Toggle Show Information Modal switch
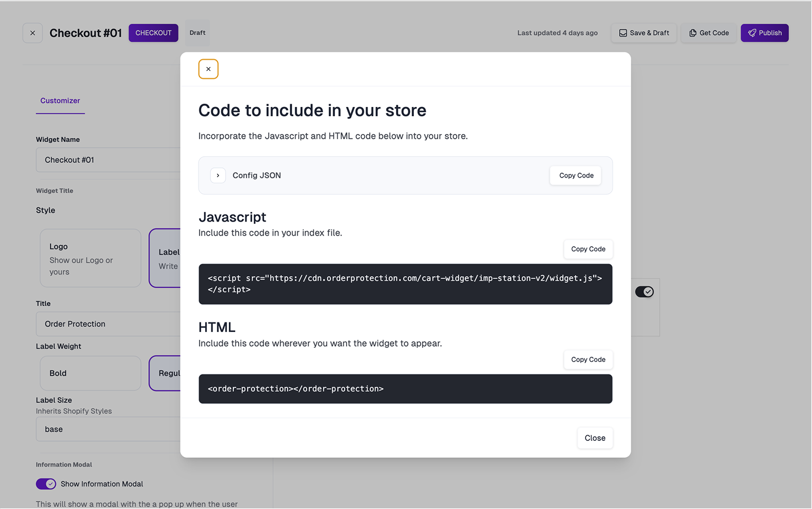This screenshot has height=509, width=812. (46, 484)
